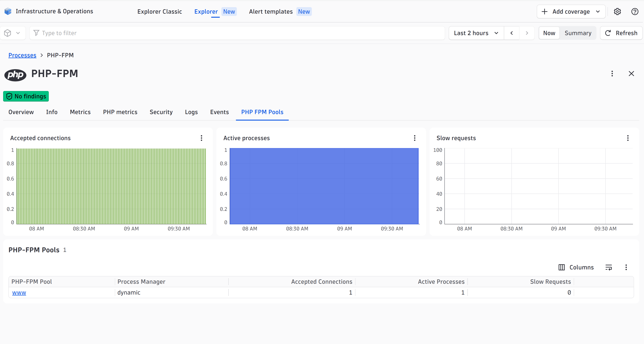Toggle table line wrap icon
644x344 pixels.
609,267
